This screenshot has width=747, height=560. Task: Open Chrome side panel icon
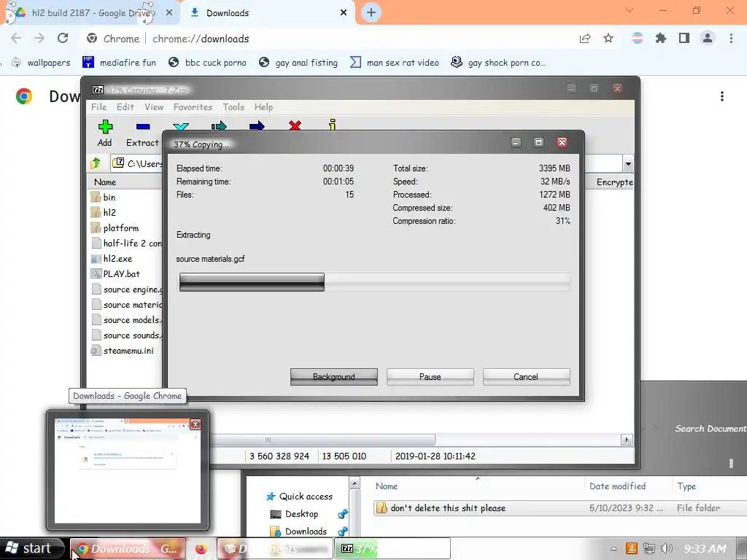tap(684, 38)
